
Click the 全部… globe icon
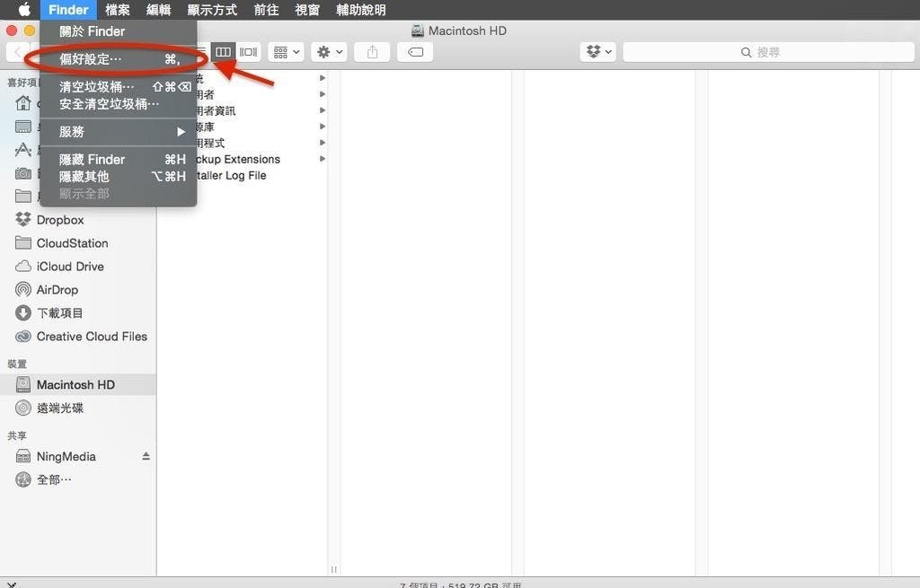click(x=22, y=479)
